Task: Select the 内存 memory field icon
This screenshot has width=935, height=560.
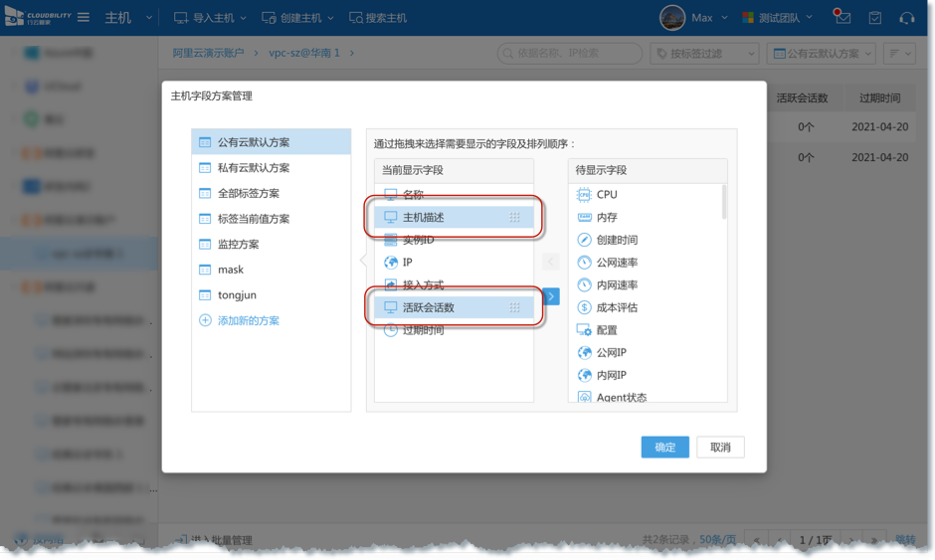Action: (584, 217)
